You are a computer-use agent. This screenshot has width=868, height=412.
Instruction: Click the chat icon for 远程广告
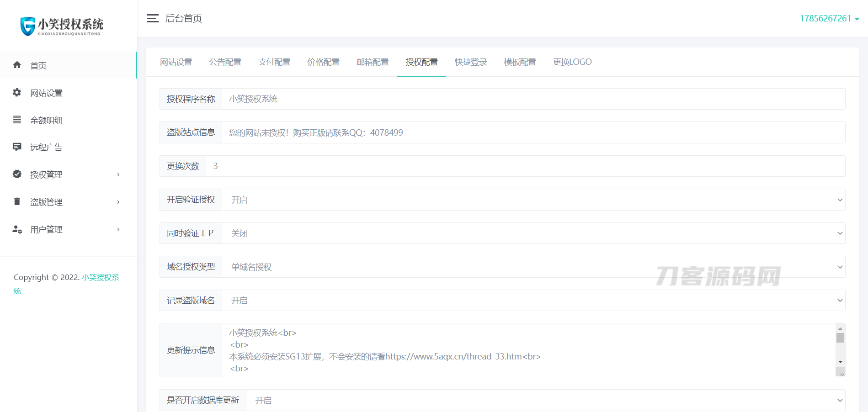tap(17, 147)
